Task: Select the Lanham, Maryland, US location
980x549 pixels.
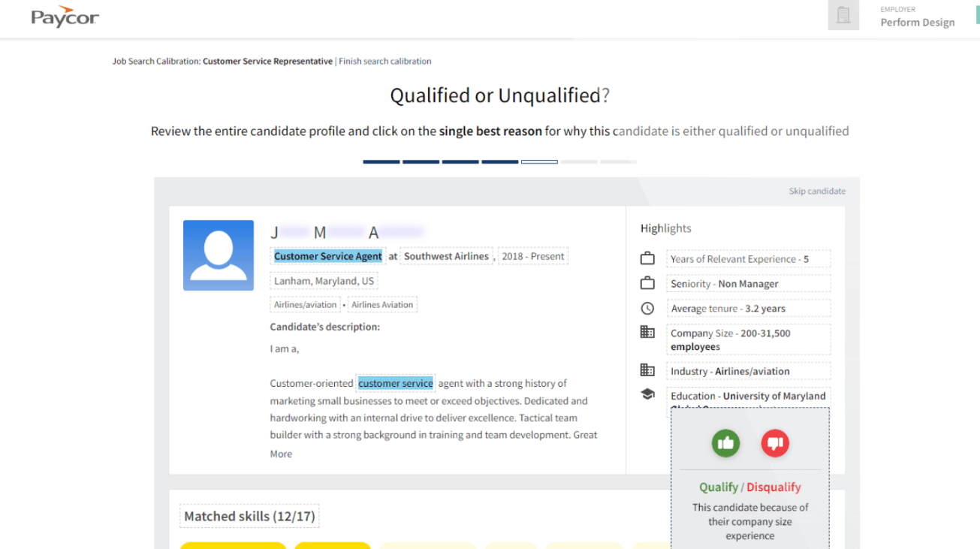Action: pyautogui.click(x=324, y=281)
